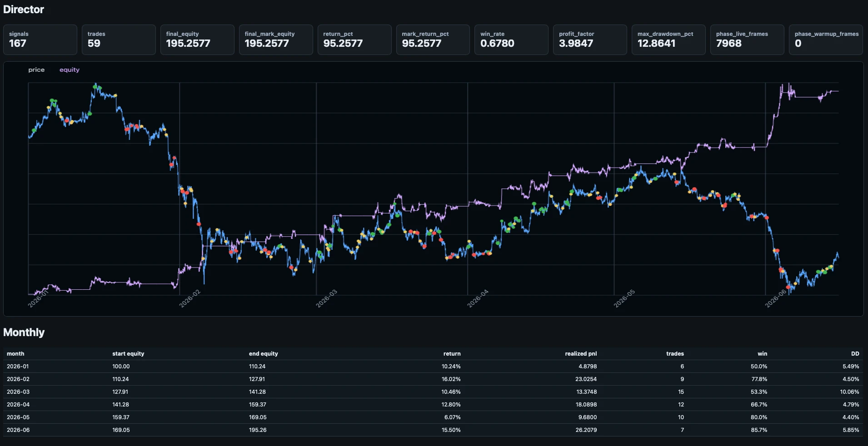This screenshot has height=446, width=868.
Task: Click the realized pnl value 26.2079
Action: (586, 430)
